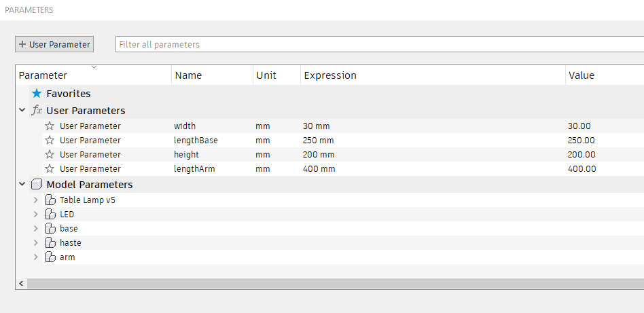Favorite the width parameter with its star

(50, 126)
